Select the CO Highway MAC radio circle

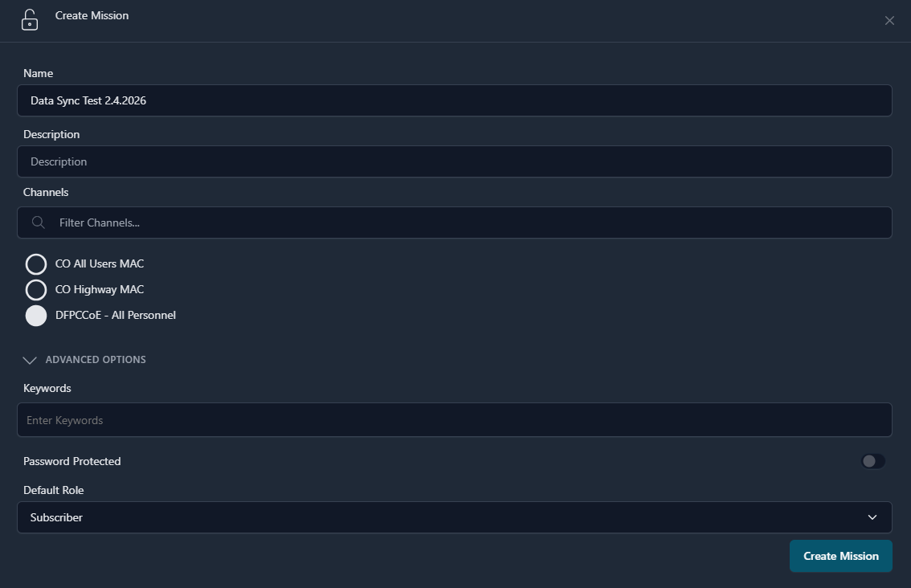(x=36, y=290)
